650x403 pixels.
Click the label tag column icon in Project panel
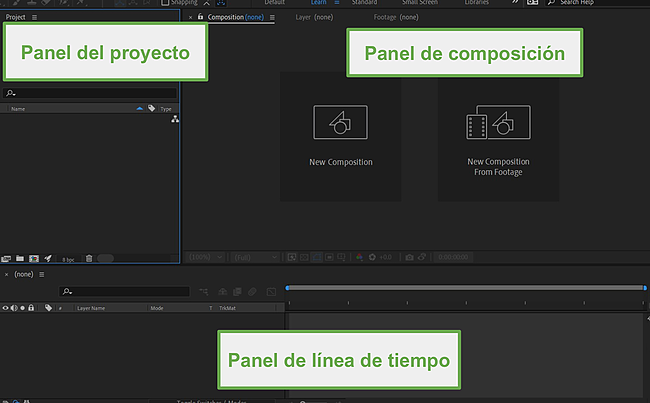(x=152, y=108)
